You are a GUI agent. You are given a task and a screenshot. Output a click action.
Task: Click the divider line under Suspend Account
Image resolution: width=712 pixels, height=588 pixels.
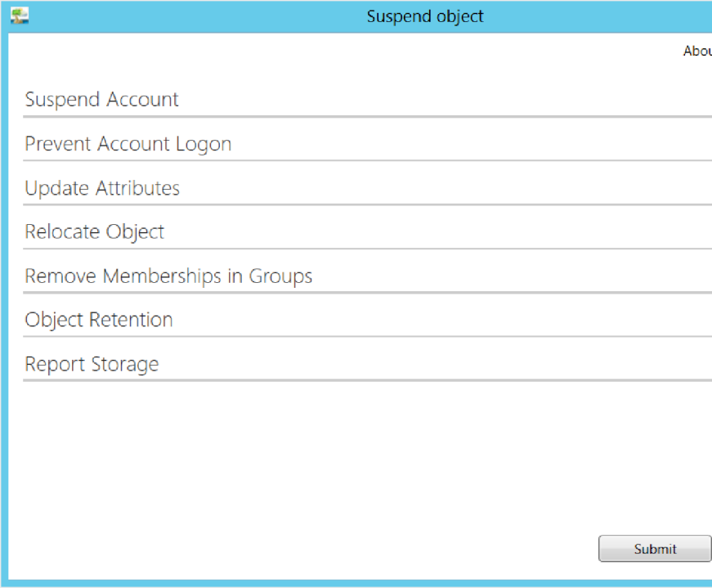coord(367,117)
